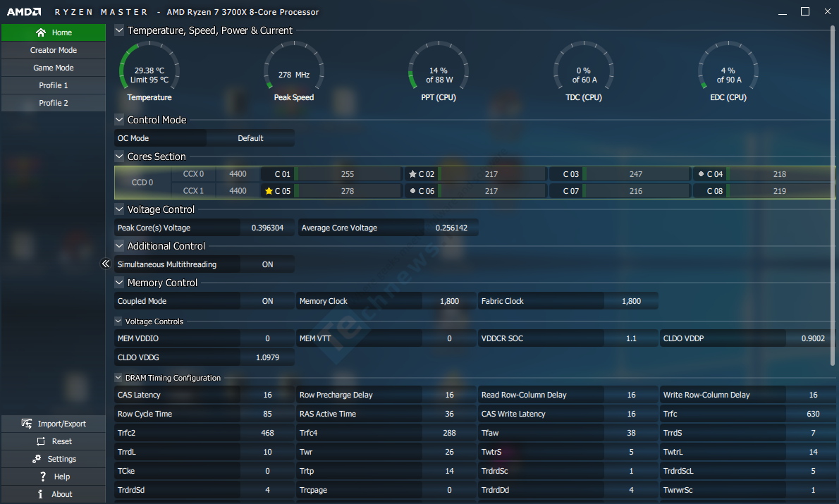Click the dot marker on core C 06
839x504 pixels.
pos(412,191)
